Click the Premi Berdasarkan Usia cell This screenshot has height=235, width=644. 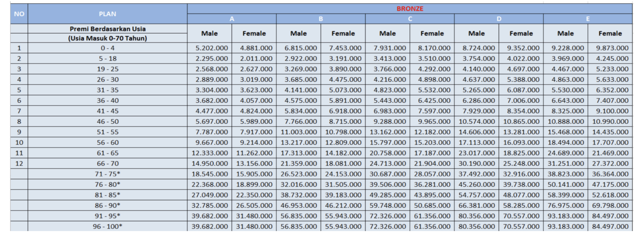107,29
